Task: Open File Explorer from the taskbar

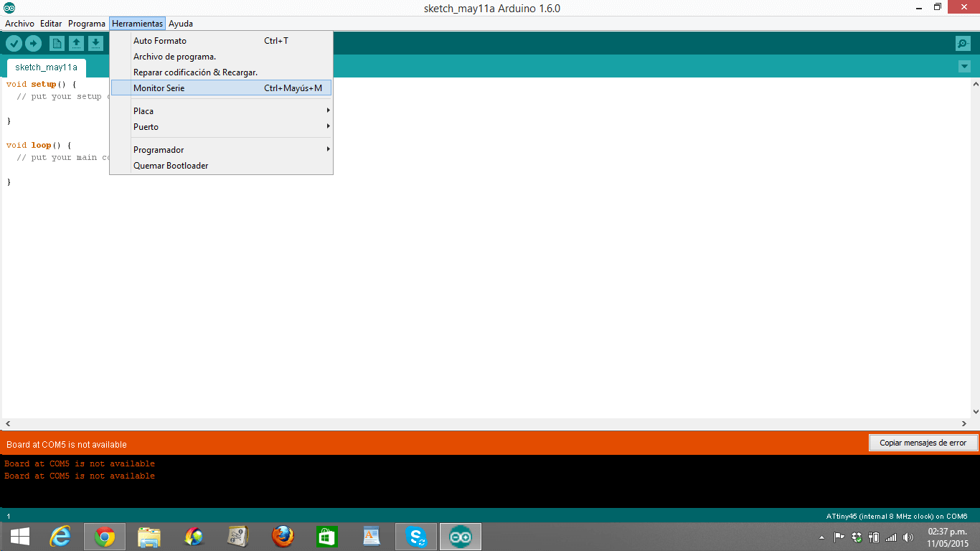Action: click(x=149, y=537)
